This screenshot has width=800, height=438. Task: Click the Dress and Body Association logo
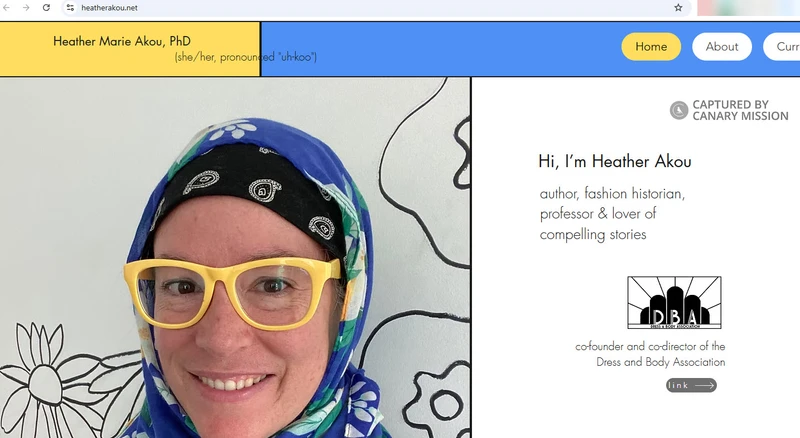pyautogui.click(x=674, y=303)
